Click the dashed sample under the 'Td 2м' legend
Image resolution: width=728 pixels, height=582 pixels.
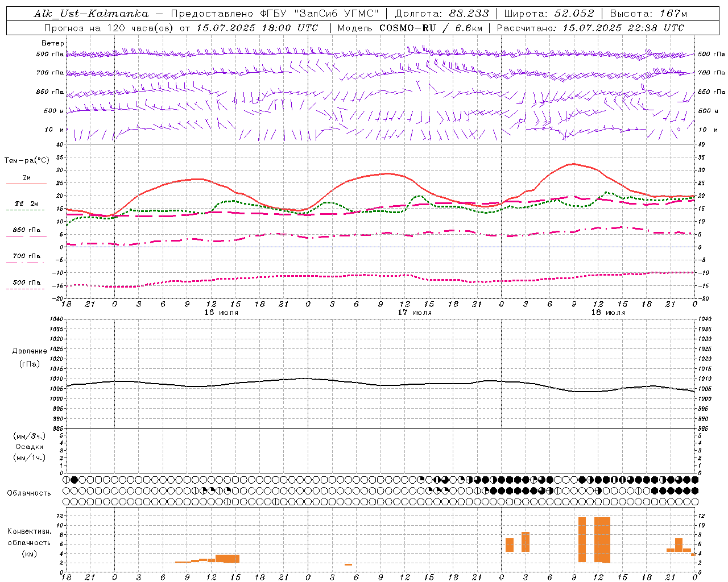(x=25, y=210)
